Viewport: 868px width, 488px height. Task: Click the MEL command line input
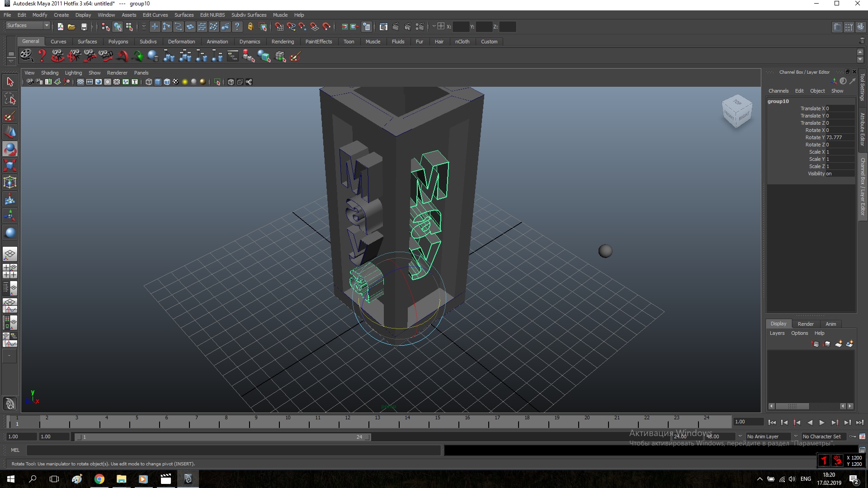tap(233, 450)
